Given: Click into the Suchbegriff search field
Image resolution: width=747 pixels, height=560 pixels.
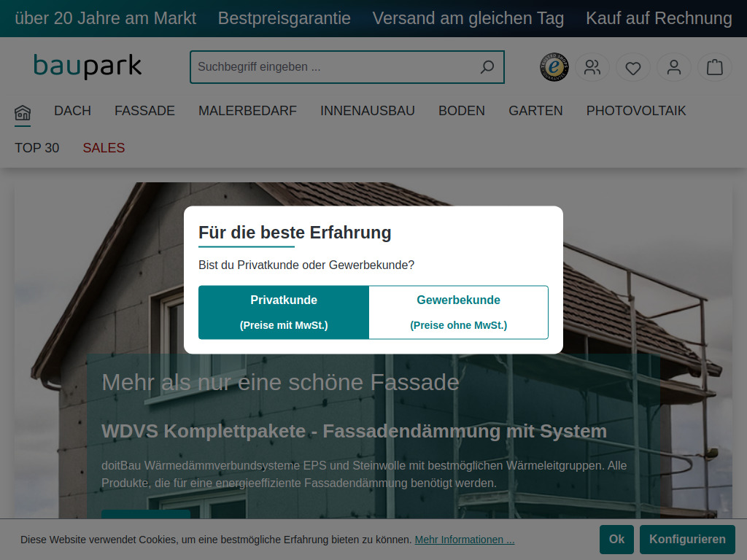Looking at the screenshot, I should (328, 66).
